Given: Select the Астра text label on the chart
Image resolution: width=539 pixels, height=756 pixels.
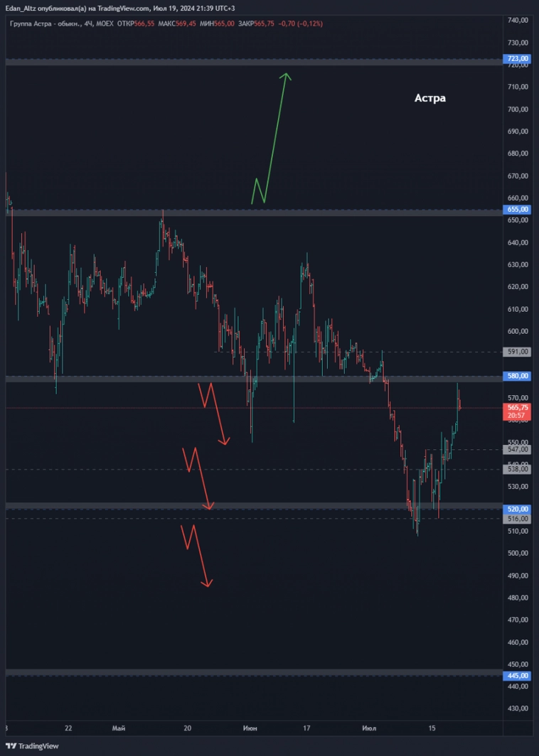Looking at the screenshot, I should (430, 98).
